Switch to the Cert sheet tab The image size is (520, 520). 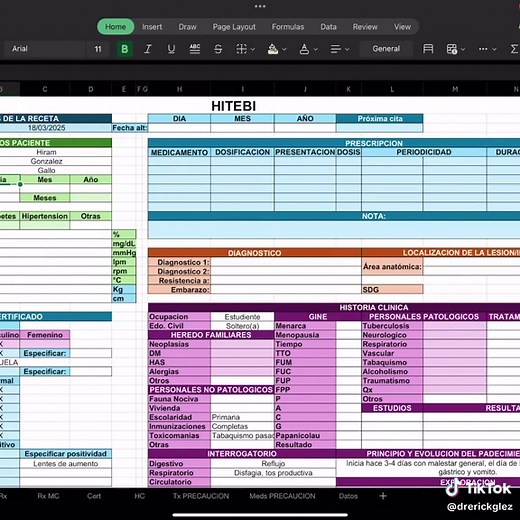(x=94, y=496)
